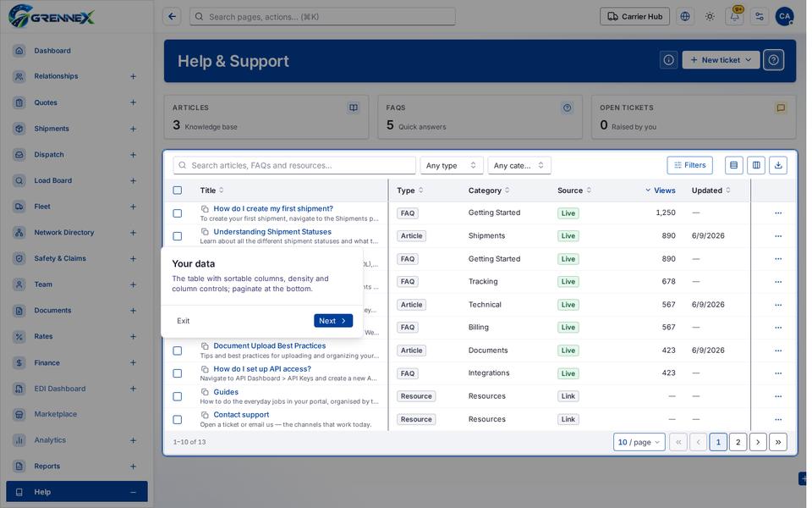The height and width of the screenshot is (508, 812).
Task: Tick the Document Upload Best Practices checkbox
Action: tap(177, 351)
